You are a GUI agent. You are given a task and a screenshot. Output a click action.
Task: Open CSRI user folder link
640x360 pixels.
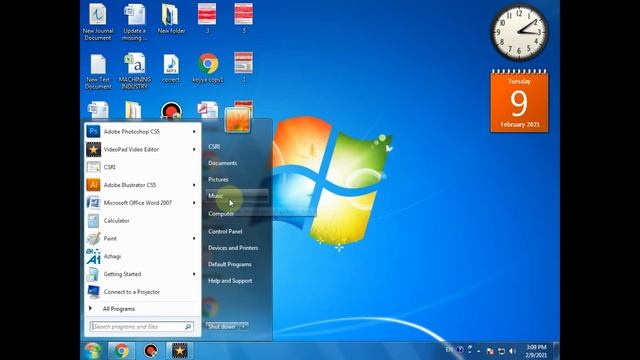pos(214,147)
